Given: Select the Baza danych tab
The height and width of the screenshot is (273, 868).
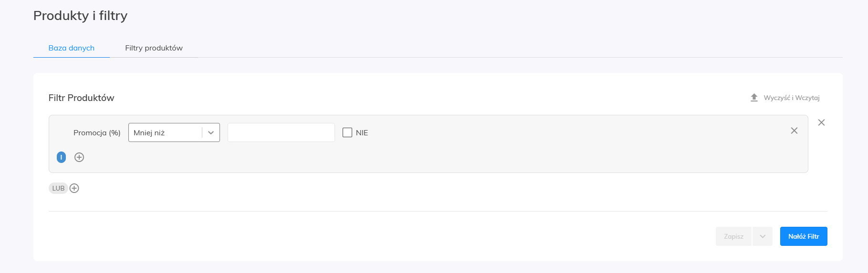Looking at the screenshot, I should (x=72, y=48).
